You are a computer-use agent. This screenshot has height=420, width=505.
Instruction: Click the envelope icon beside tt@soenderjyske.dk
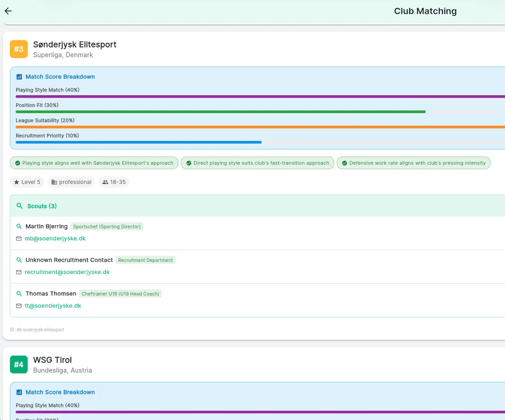click(x=19, y=306)
